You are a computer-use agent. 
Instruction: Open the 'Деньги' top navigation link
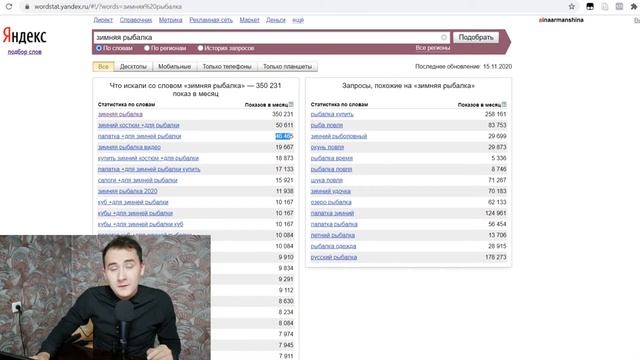[276, 20]
